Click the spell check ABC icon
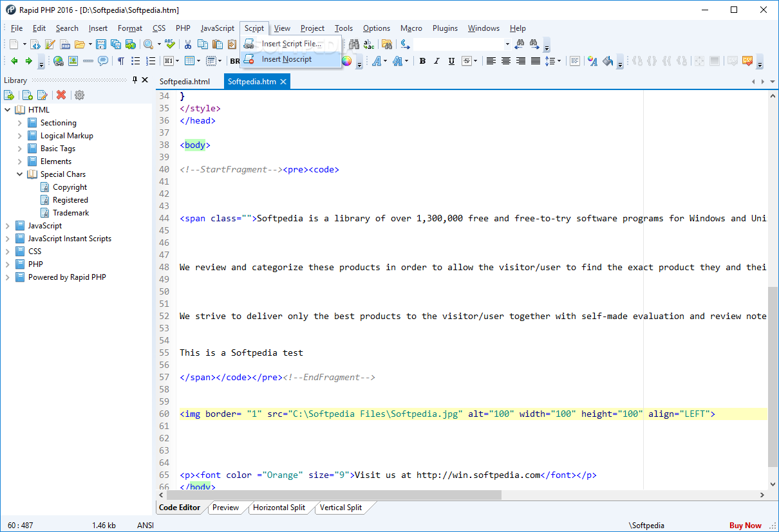Viewport: 779px width, 532px height. 170,44
